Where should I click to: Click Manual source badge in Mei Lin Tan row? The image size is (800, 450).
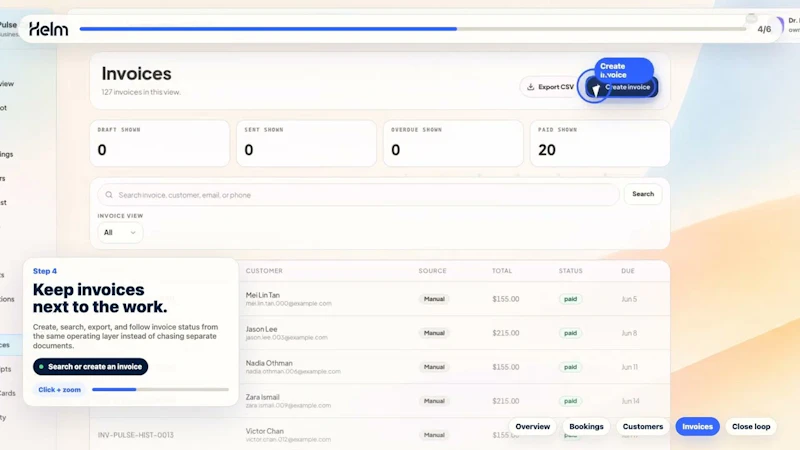tap(434, 299)
